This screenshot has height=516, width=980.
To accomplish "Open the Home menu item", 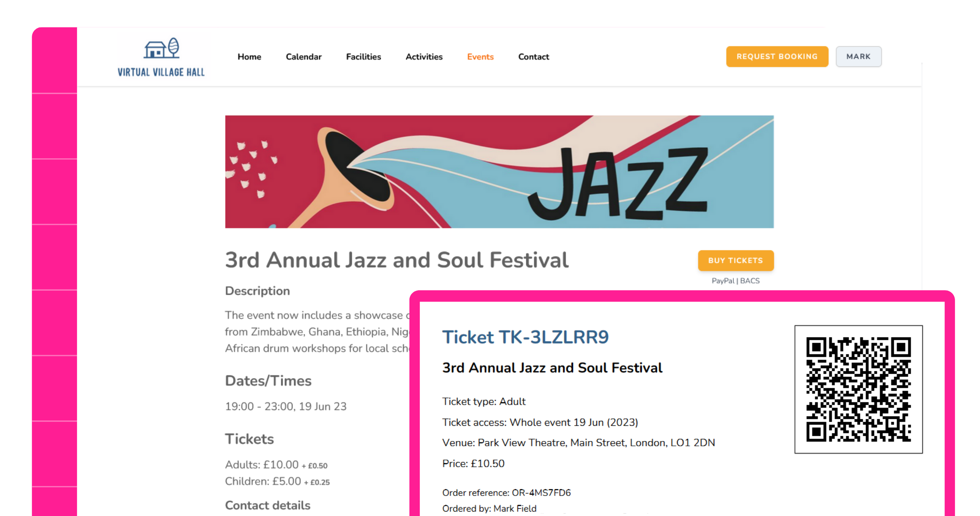I will [x=249, y=57].
